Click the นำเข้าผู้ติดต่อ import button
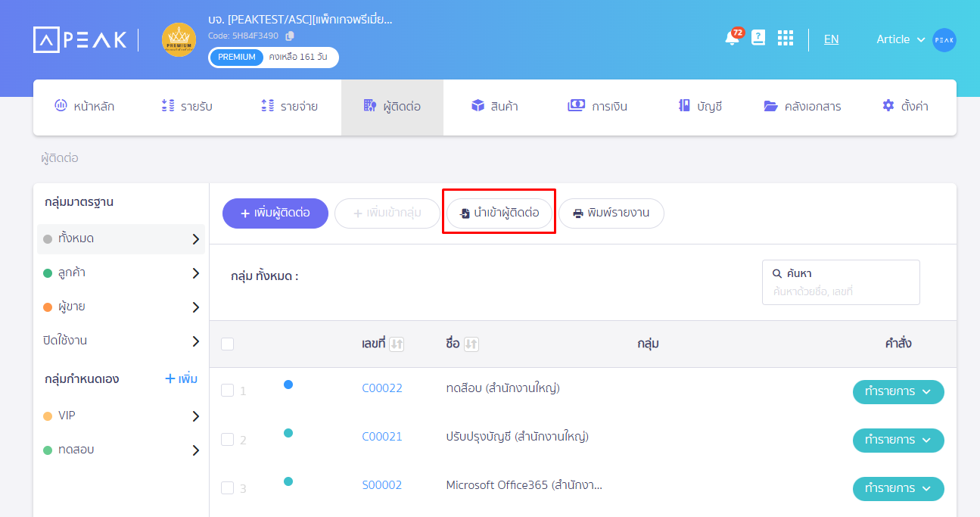The height and width of the screenshot is (517, 980). [499, 213]
